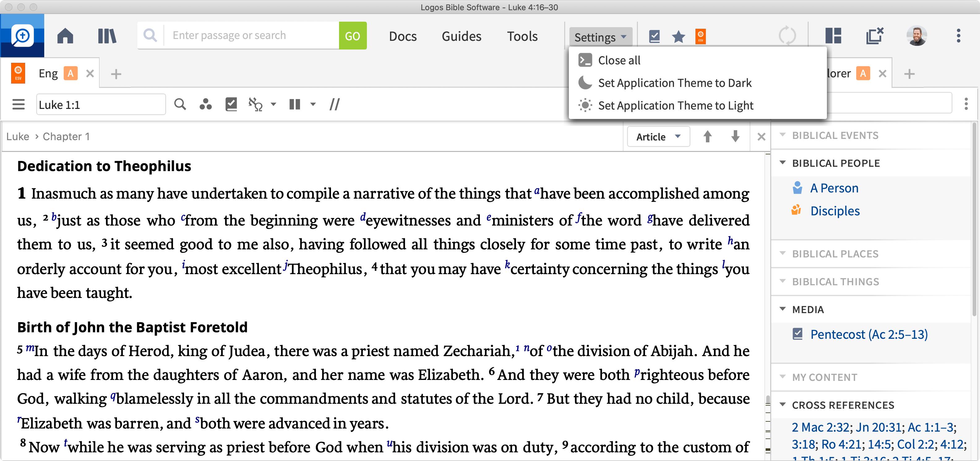Click the interlinear link icon
Viewport: 980px width, 461px height.
click(x=255, y=104)
